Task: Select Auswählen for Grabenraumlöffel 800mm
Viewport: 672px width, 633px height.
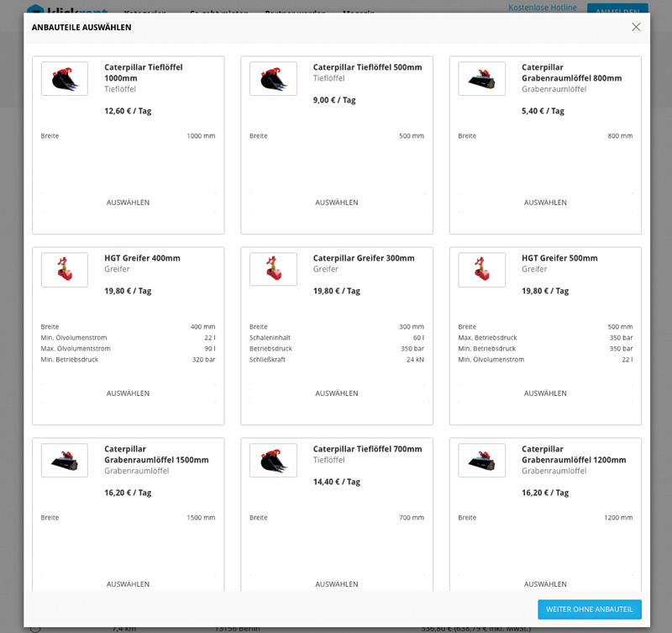Action: 545,203
